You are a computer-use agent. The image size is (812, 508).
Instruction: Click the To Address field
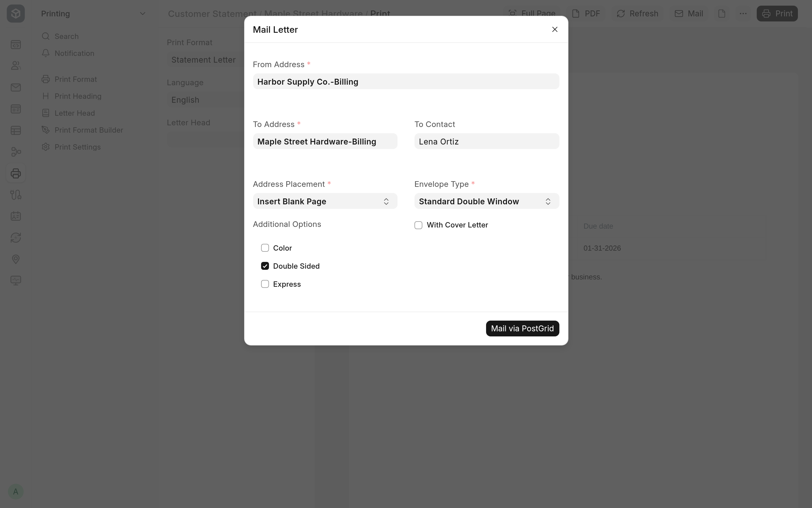325,141
